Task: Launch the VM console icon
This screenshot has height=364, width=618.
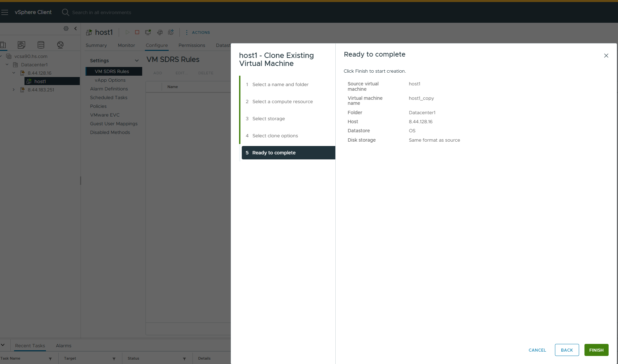Action: 148,32
